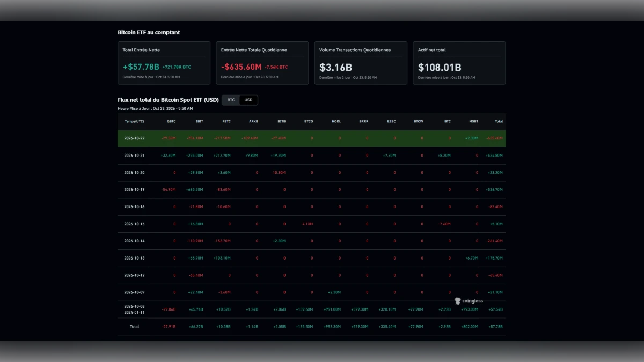Viewport: 644px width, 362px height.
Task: Click the -27.91B GBTC total cell
Action: (168, 327)
